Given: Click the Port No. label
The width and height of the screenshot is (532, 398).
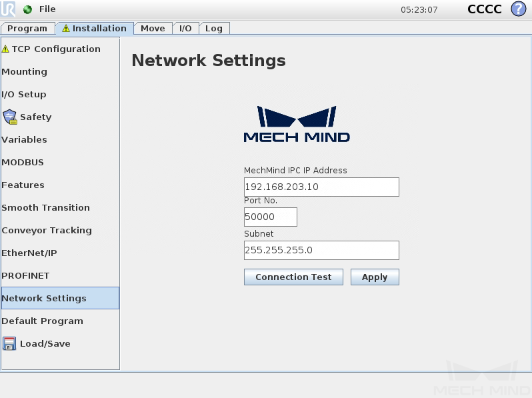Looking at the screenshot, I should 261,201.
